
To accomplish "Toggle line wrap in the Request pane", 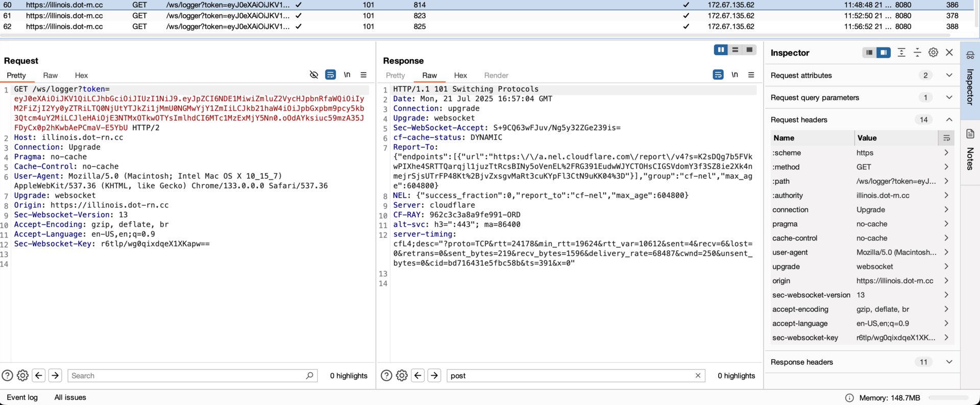I will tap(330, 75).
